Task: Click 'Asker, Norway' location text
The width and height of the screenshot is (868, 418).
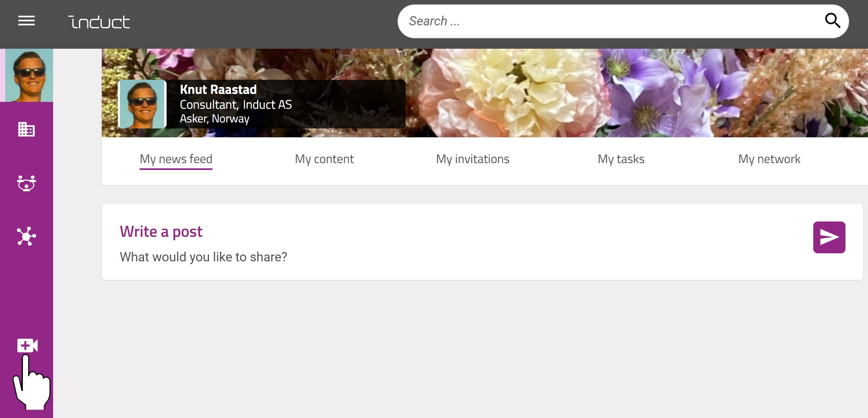Action: [x=214, y=119]
